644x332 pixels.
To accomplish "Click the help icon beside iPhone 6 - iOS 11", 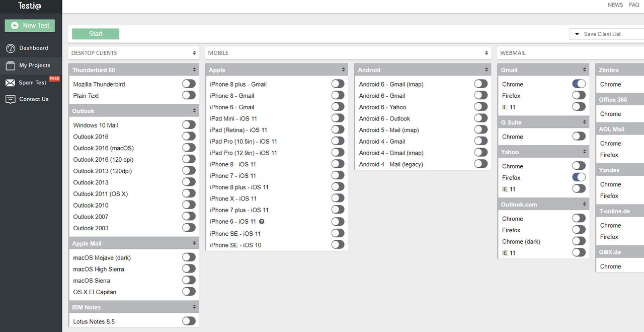I will point(262,222).
